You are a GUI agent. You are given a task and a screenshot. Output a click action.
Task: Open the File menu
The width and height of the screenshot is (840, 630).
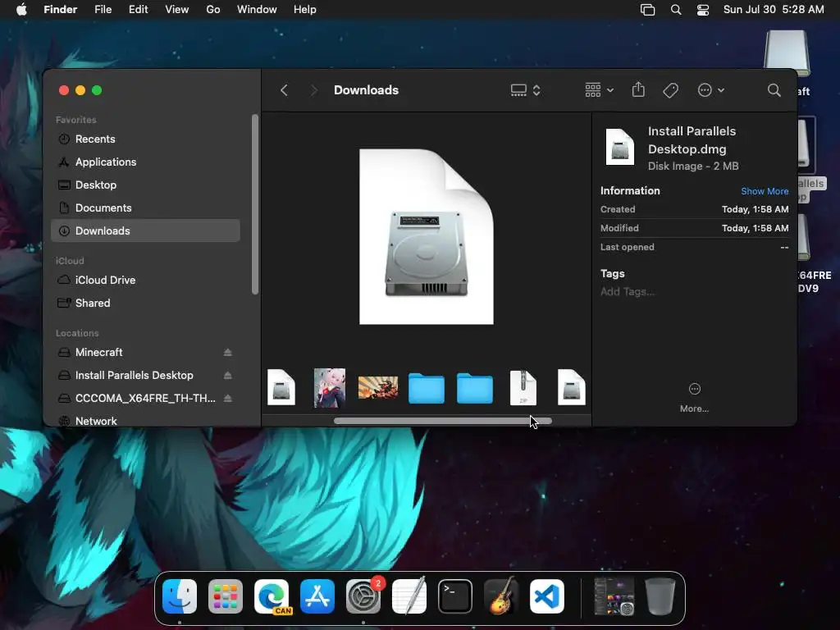[x=103, y=10]
